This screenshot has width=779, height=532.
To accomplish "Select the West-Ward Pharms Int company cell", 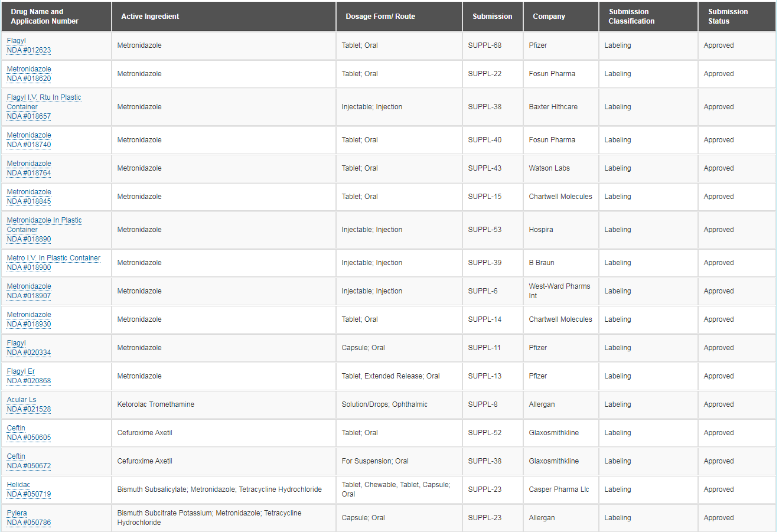I will click(x=560, y=291).
